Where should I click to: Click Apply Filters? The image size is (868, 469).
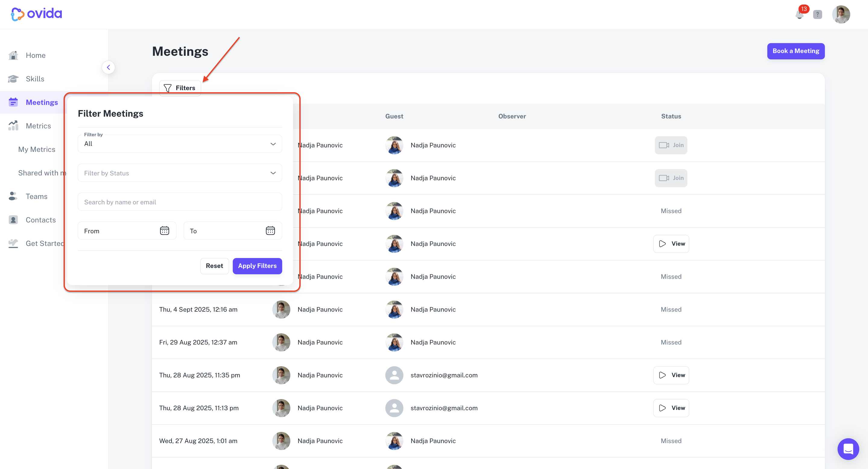257,266
